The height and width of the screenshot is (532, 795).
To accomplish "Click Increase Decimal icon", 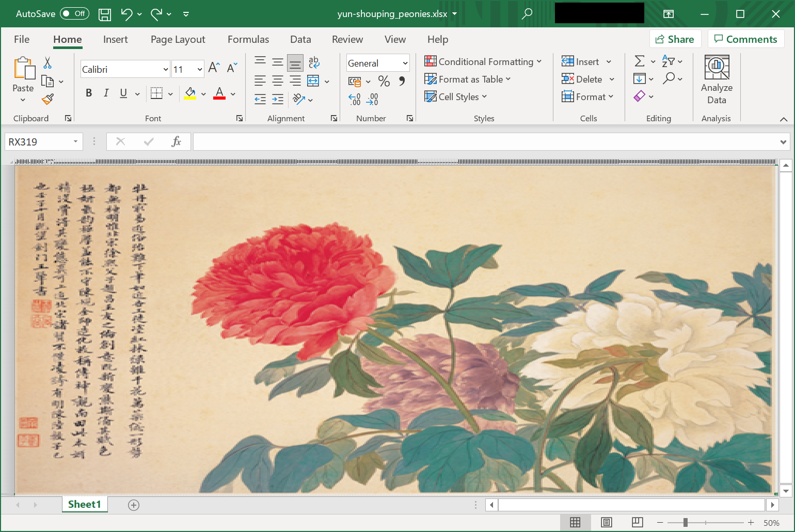I will click(355, 99).
